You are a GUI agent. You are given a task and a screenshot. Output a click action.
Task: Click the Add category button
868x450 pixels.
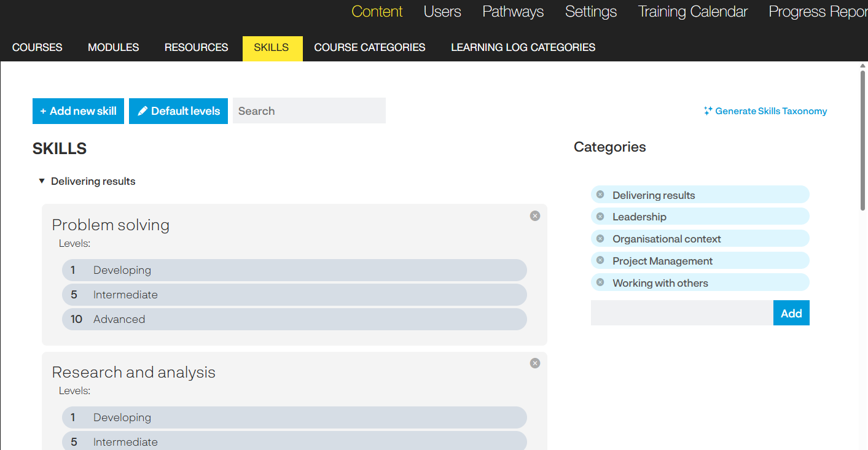click(x=791, y=313)
